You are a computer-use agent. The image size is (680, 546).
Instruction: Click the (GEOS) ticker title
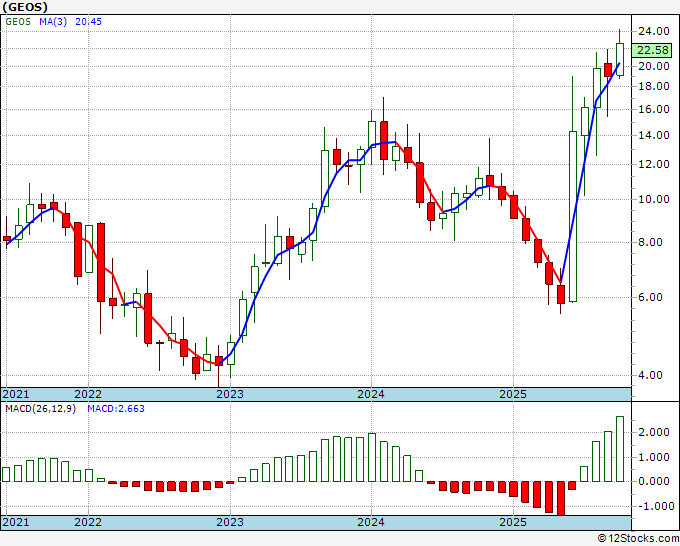click(25, 7)
